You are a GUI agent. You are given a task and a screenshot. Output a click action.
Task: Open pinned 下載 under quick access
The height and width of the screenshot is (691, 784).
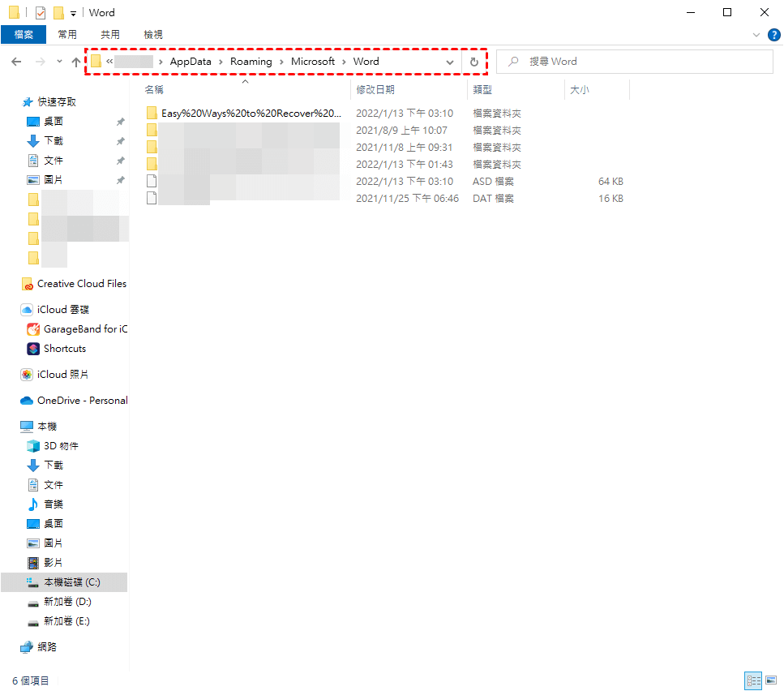[54, 141]
